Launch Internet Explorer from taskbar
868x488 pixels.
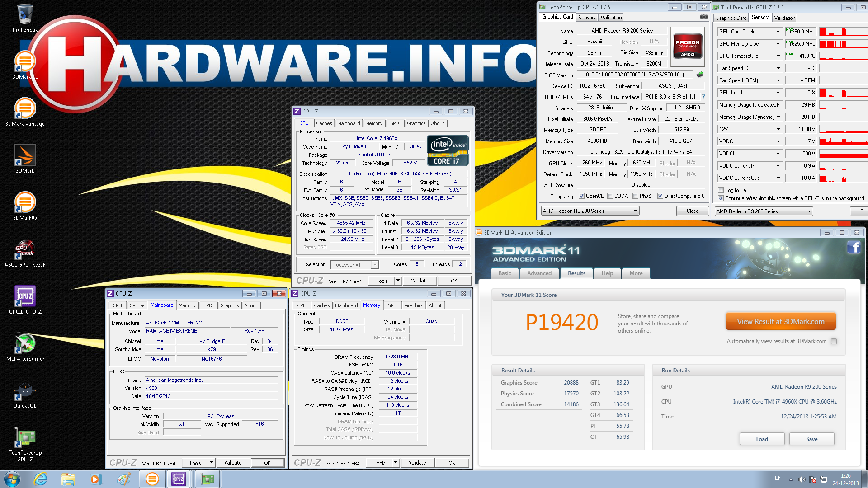click(x=41, y=479)
